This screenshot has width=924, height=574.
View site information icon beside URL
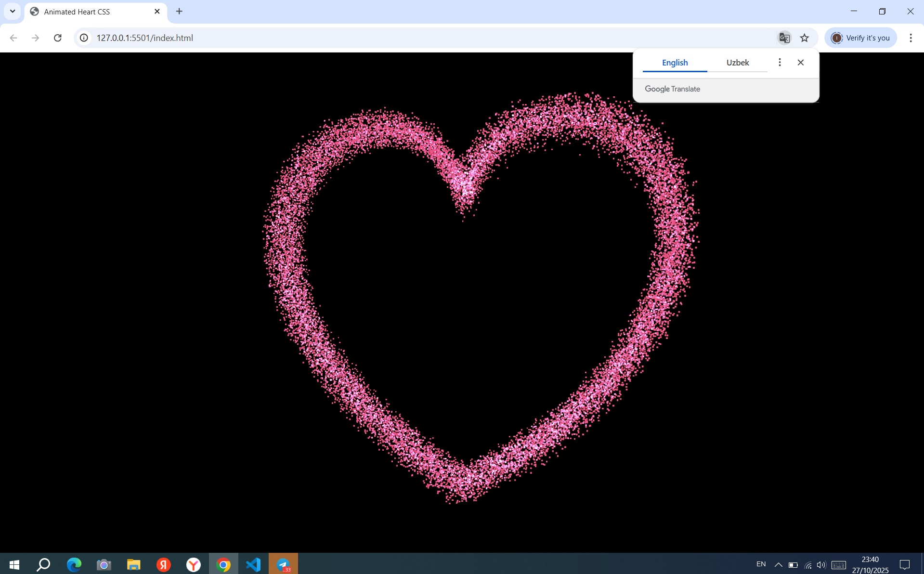coord(84,38)
